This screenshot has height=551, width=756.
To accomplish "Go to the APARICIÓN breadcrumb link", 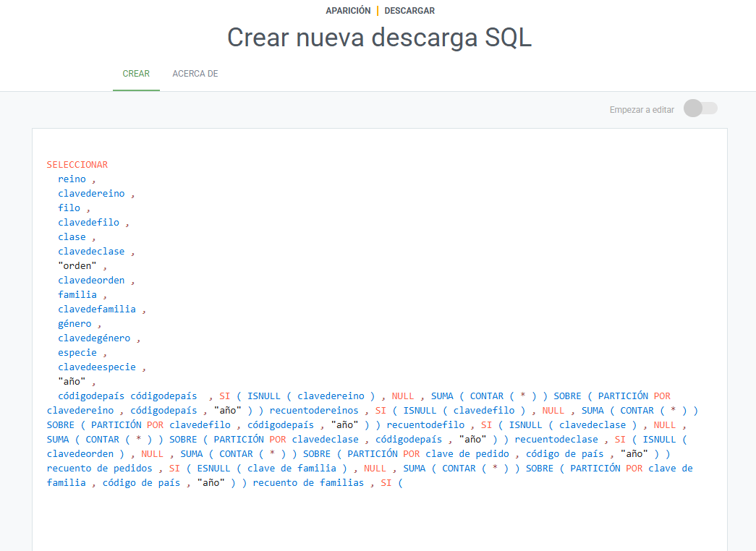I will (348, 11).
